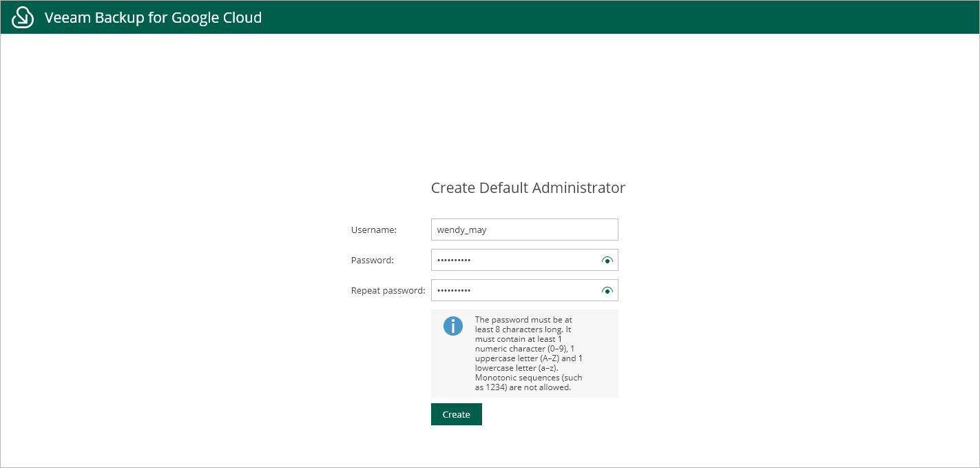Viewport: 980px width, 468px height.
Task: Click the password requirements hint text
Action: pyautogui.click(x=529, y=354)
